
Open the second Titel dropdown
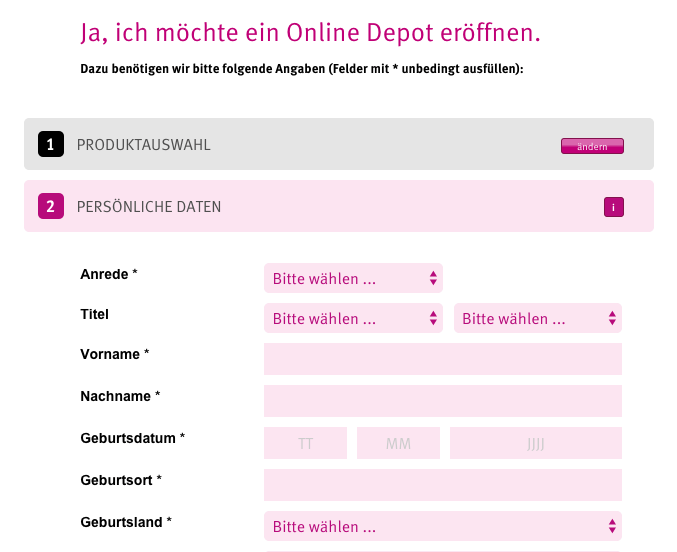[x=538, y=318]
